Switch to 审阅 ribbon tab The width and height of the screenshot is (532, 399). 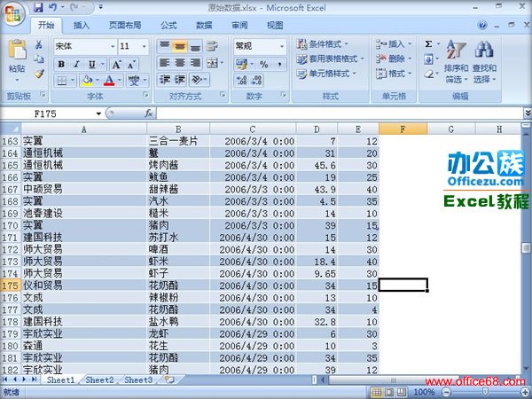click(239, 26)
